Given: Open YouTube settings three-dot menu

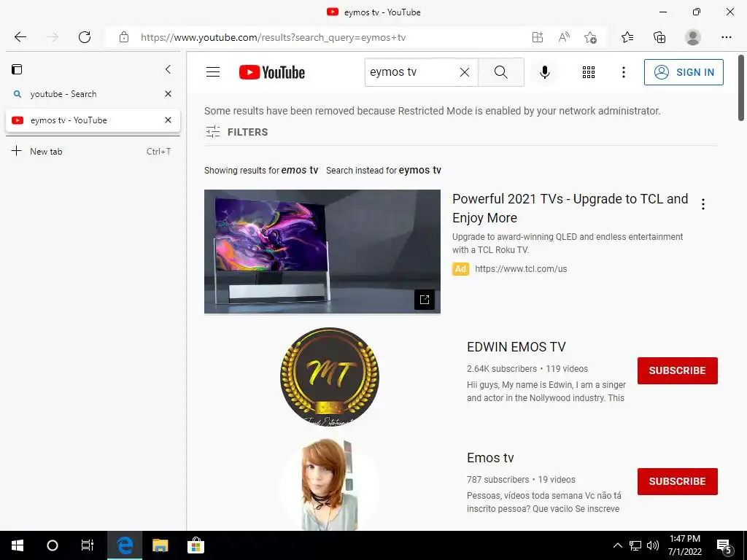Looking at the screenshot, I should click(623, 72).
